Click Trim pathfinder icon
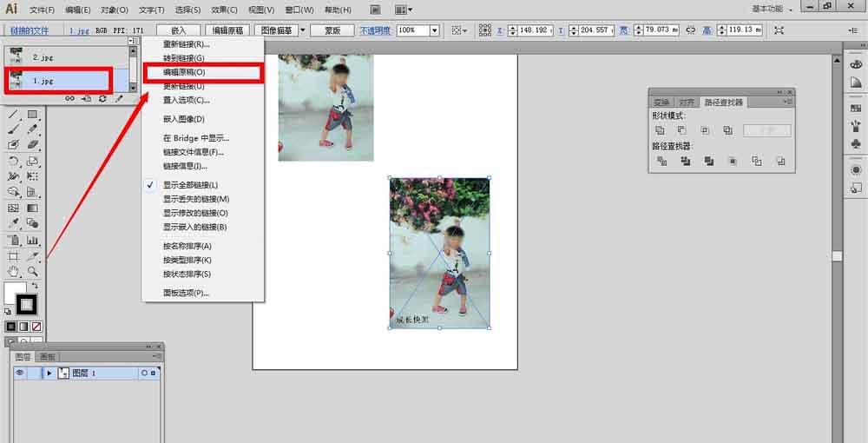Image resolution: width=868 pixels, height=443 pixels. coord(686,162)
